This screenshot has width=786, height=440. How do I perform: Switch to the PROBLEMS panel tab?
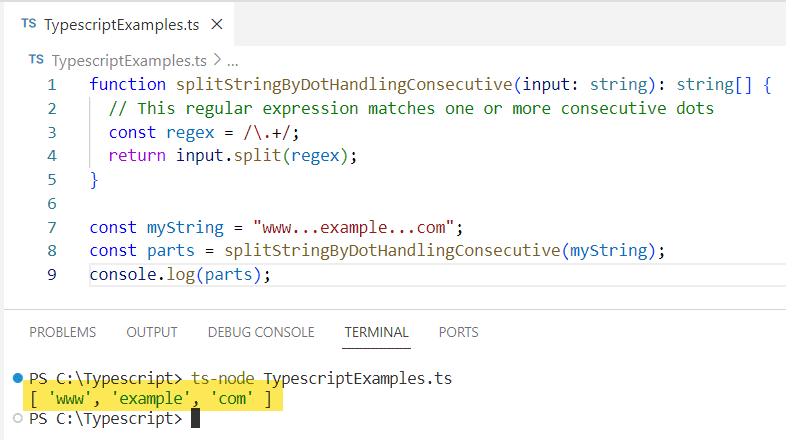62,332
